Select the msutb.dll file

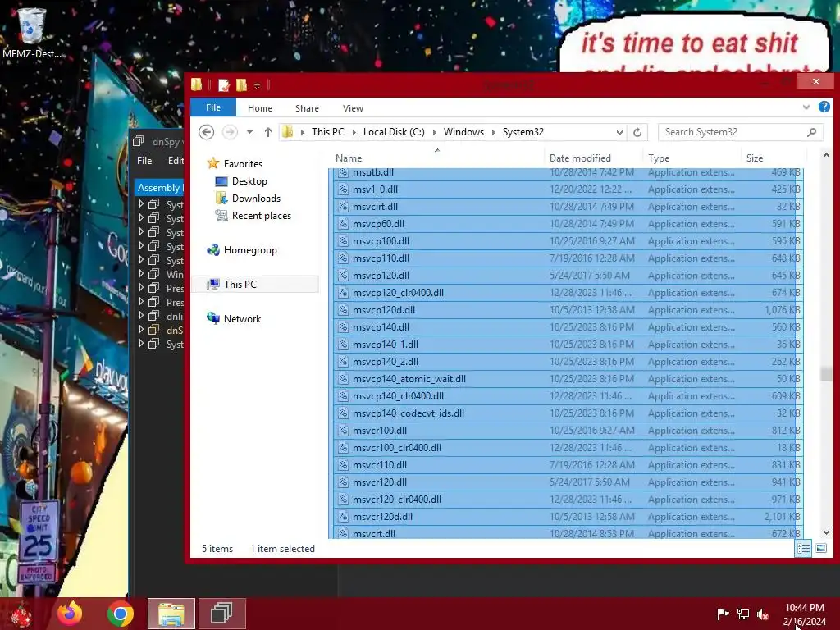(568, 172)
